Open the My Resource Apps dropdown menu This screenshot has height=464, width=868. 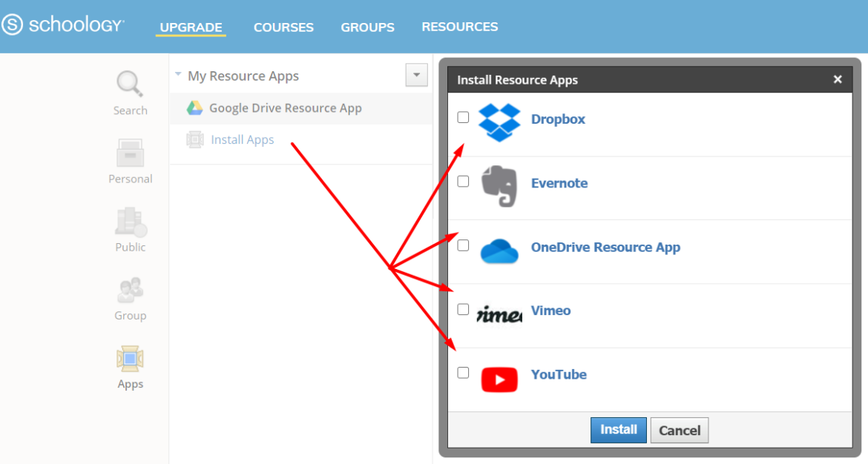point(416,74)
